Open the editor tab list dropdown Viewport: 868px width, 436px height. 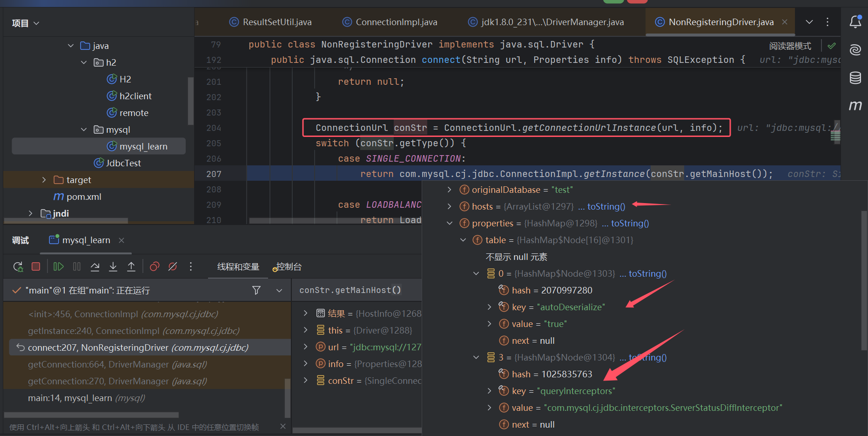(x=809, y=22)
